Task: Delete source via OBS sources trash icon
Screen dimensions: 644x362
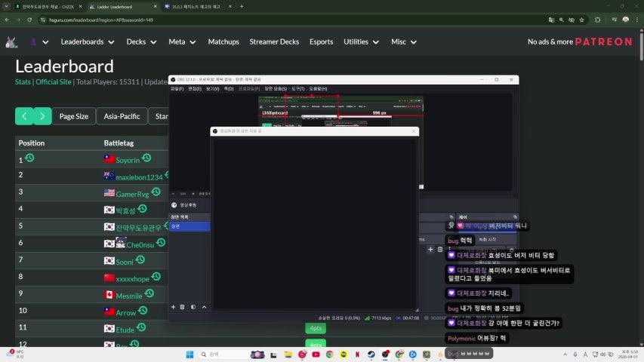Action: point(440,249)
